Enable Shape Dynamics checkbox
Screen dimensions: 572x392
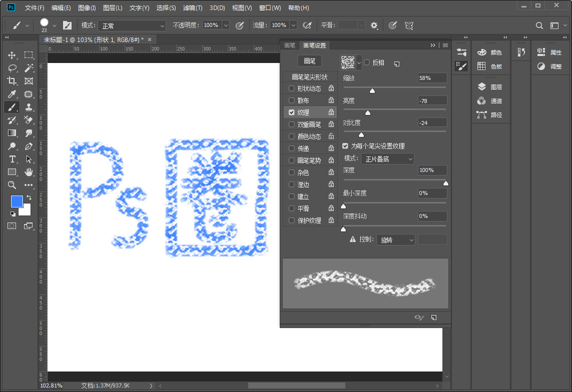291,88
